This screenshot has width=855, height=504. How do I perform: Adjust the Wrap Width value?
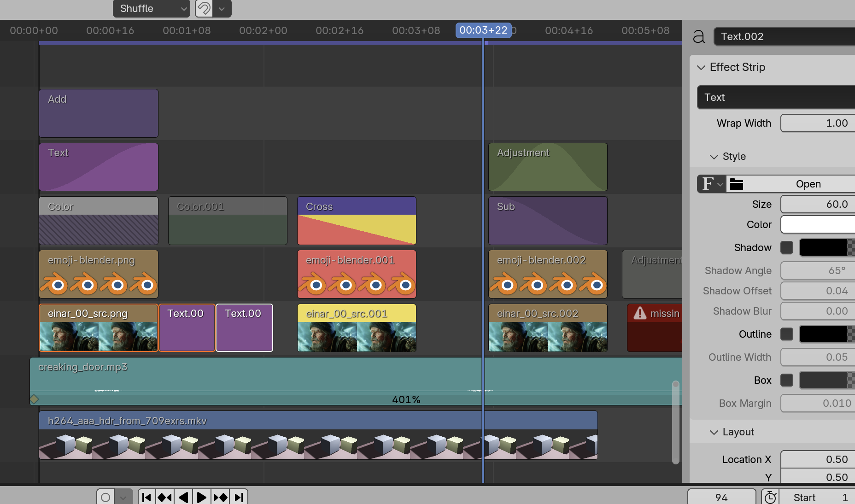pos(818,123)
